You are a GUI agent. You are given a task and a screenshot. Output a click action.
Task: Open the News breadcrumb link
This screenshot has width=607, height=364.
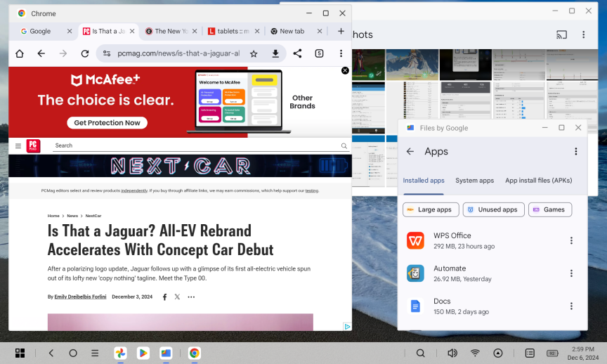click(72, 216)
